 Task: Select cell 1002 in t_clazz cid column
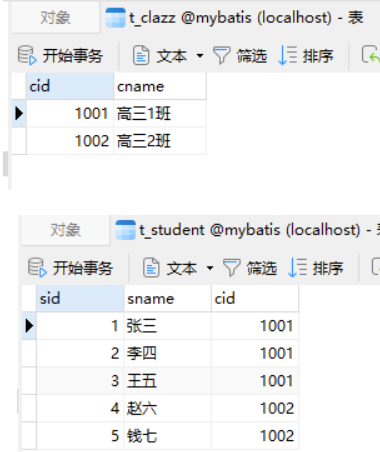(70, 141)
